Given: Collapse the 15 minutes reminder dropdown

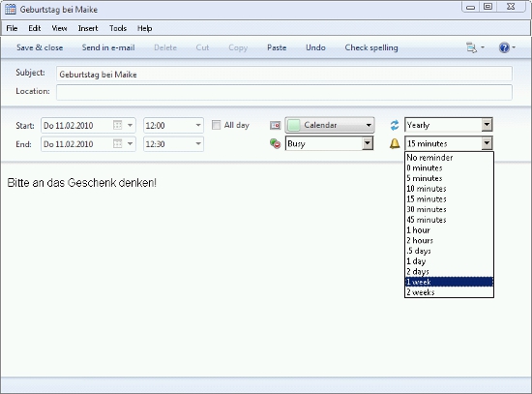Looking at the screenshot, I should [x=487, y=143].
